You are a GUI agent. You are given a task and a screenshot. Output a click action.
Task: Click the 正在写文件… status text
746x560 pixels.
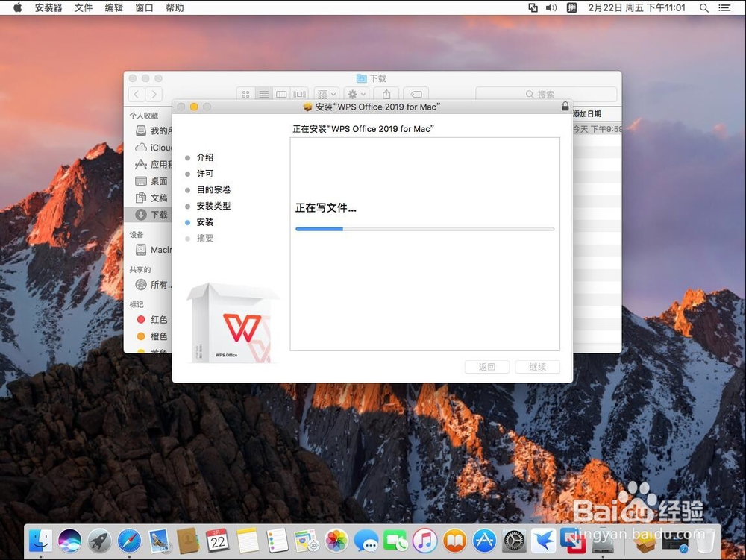click(326, 208)
